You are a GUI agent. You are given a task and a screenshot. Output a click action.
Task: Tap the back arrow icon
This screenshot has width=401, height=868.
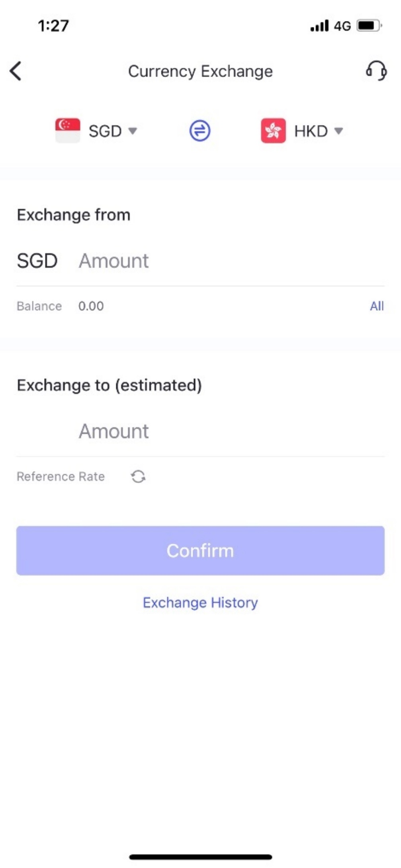(16, 72)
